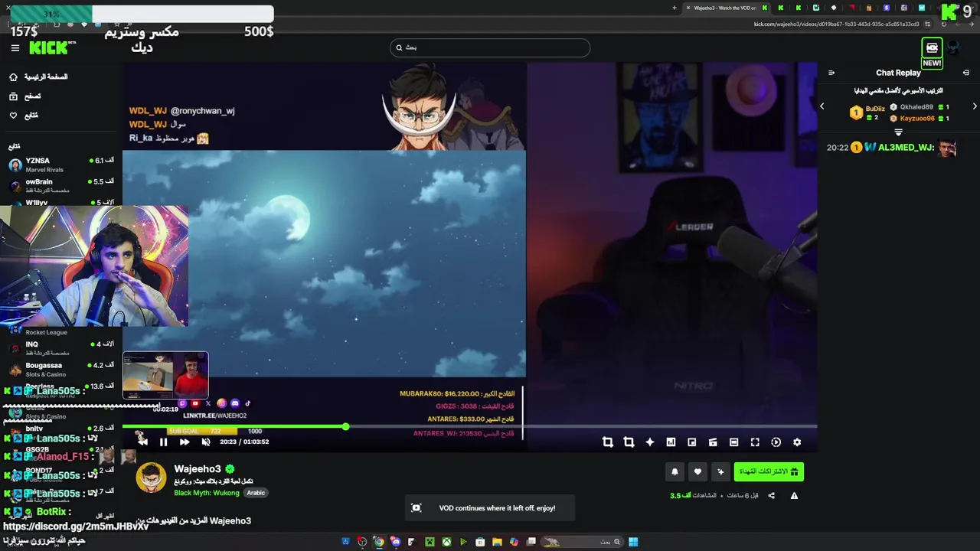
Task: Click the Kick search field
Action: click(490, 47)
